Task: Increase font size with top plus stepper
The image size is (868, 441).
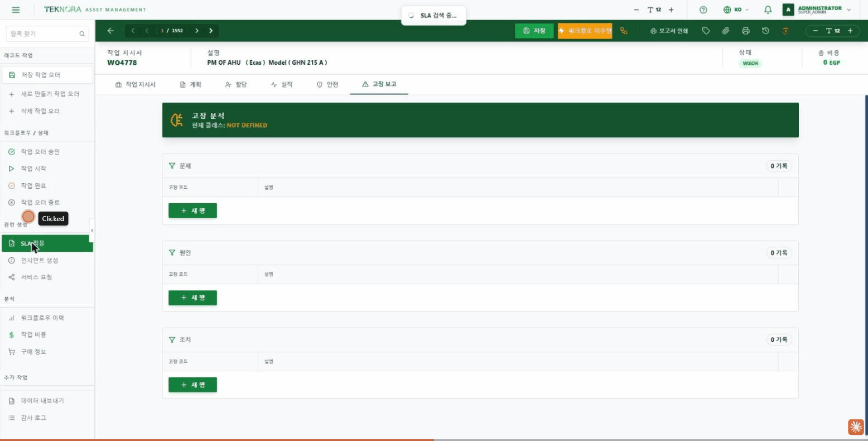Action: 671,9
